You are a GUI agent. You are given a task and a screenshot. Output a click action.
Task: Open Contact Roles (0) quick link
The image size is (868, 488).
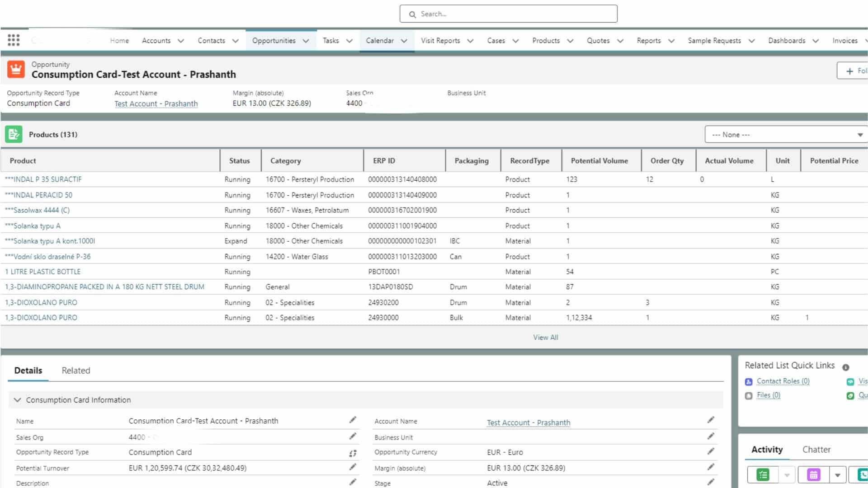(x=783, y=381)
